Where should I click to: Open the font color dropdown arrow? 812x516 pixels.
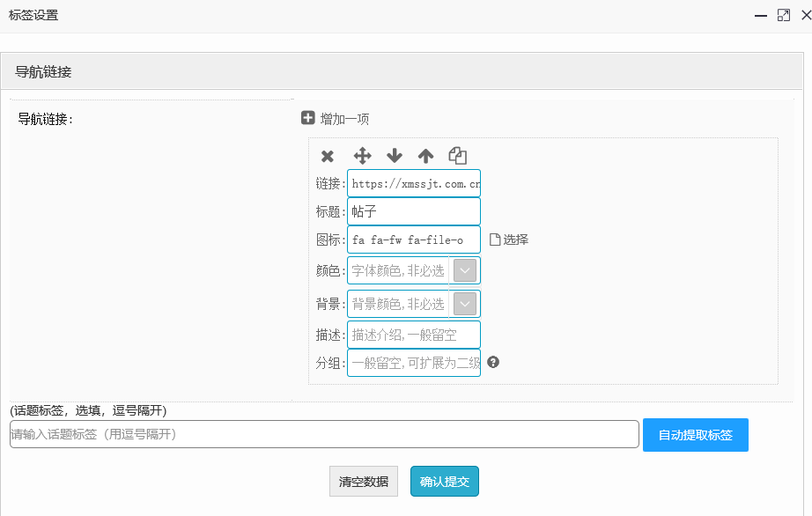point(465,270)
